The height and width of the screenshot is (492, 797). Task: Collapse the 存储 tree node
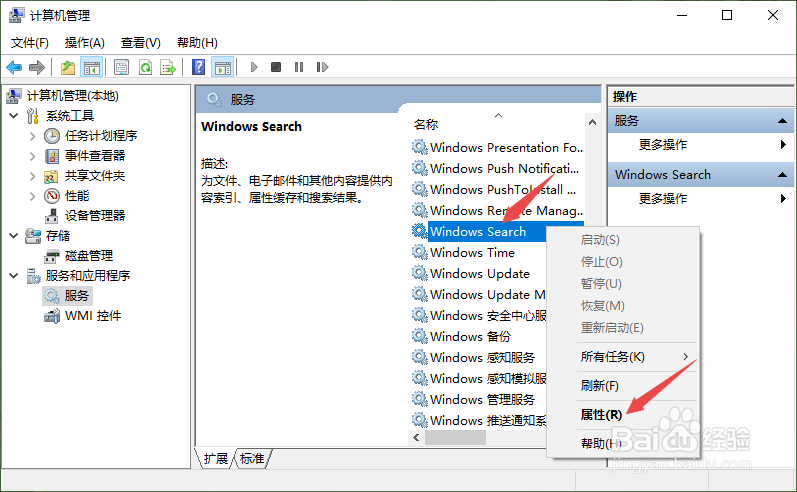click(x=14, y=236)
